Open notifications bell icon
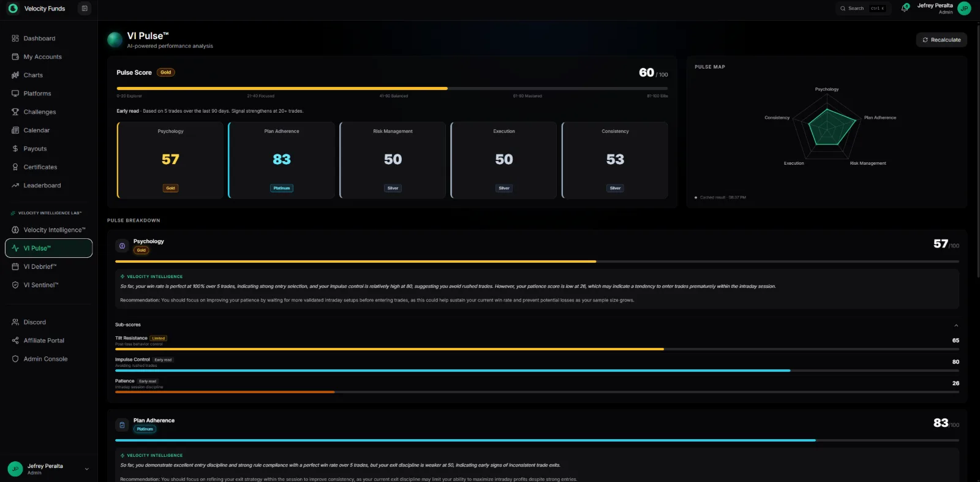Viewport: 980px width, 482px height. pyautogui.click(x=905, y=8)
